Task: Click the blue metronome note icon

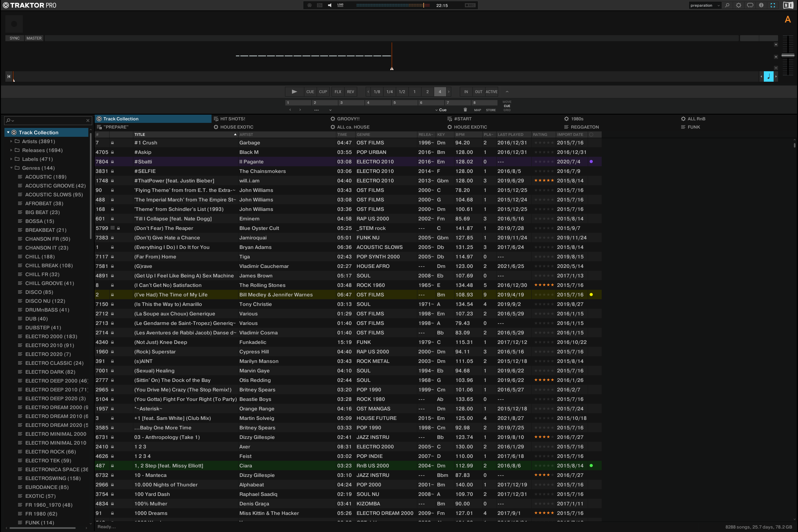Action: (x=769, y=76)
